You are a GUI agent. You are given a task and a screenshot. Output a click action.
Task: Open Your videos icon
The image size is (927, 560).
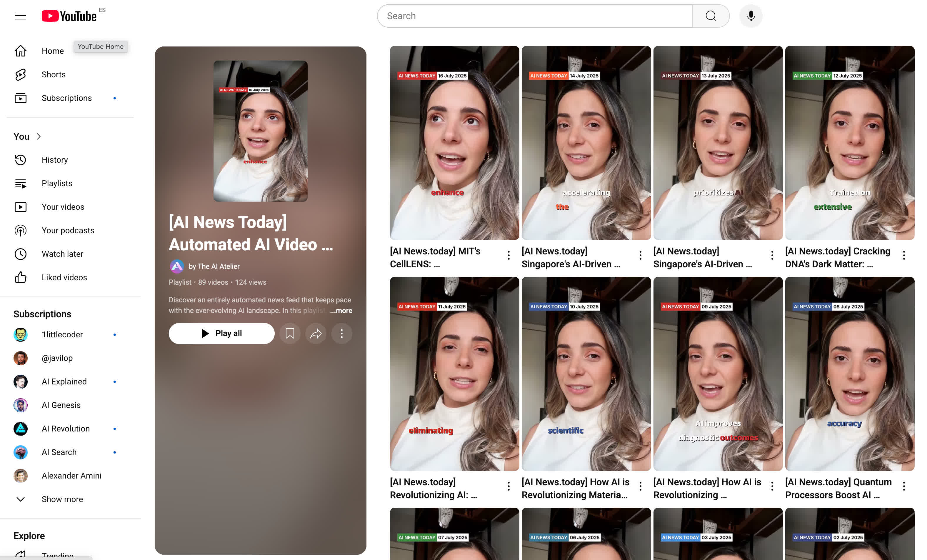point(20,207)
